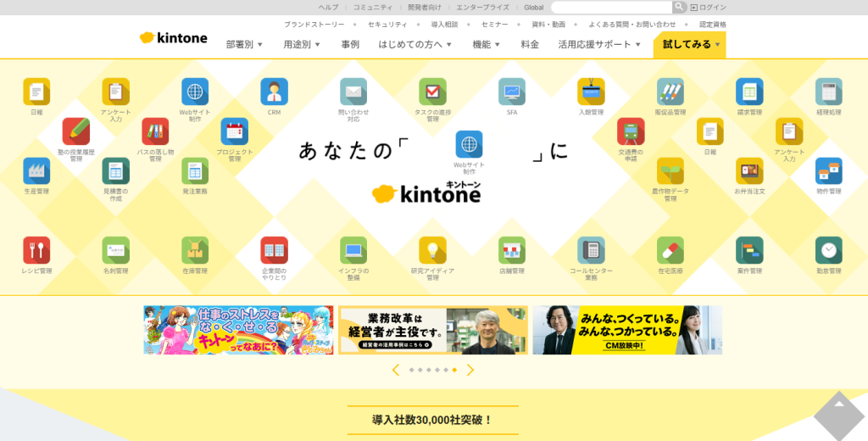Expand the 用途別 dropdown menu

tap(302, 44)
